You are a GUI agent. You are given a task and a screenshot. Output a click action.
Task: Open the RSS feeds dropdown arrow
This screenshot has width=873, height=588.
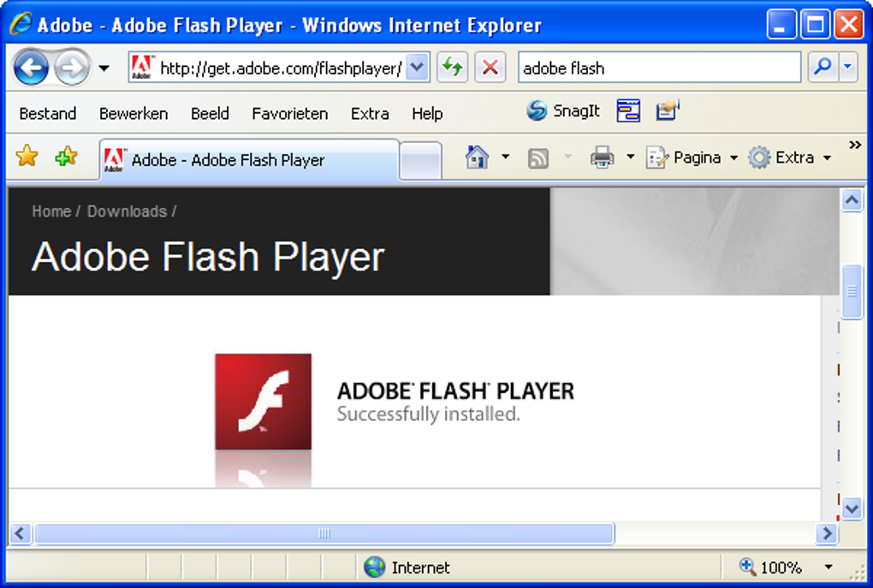(x=567, y=157)
